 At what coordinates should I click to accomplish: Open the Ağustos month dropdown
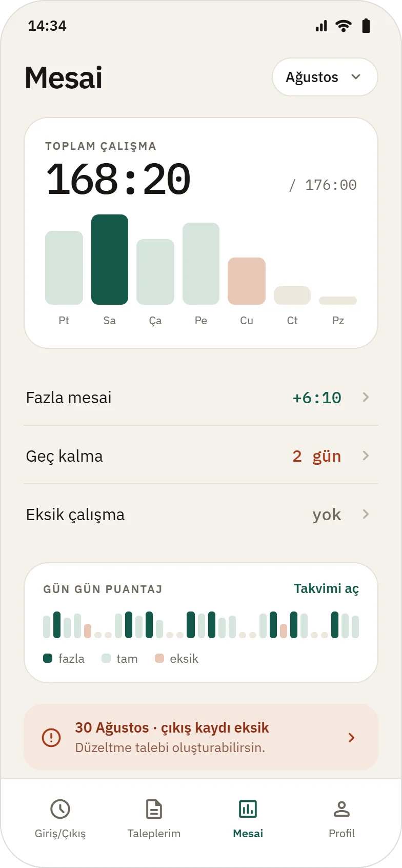pyautogui.click(x=325, y=77)
